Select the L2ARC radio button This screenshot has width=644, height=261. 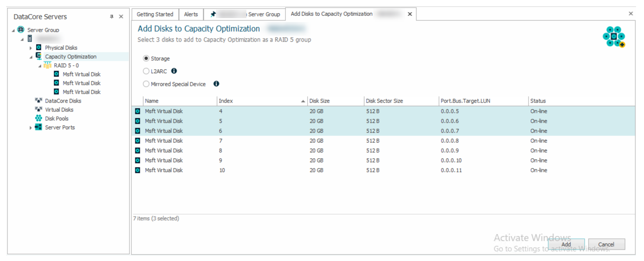[x=146, y=71]
